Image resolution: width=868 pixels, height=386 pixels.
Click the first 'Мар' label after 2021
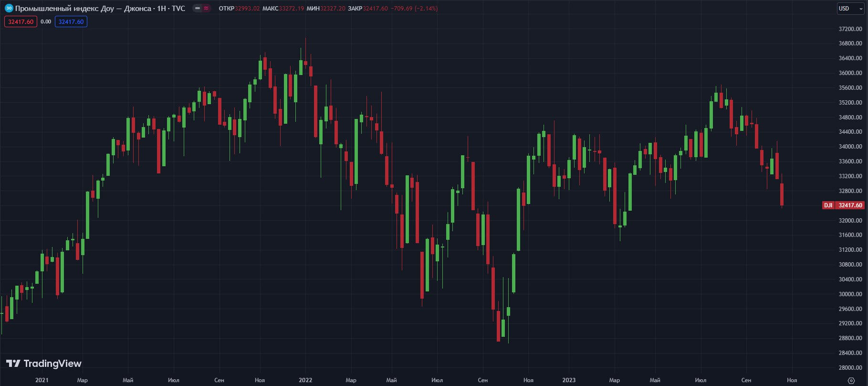point(82,380)
